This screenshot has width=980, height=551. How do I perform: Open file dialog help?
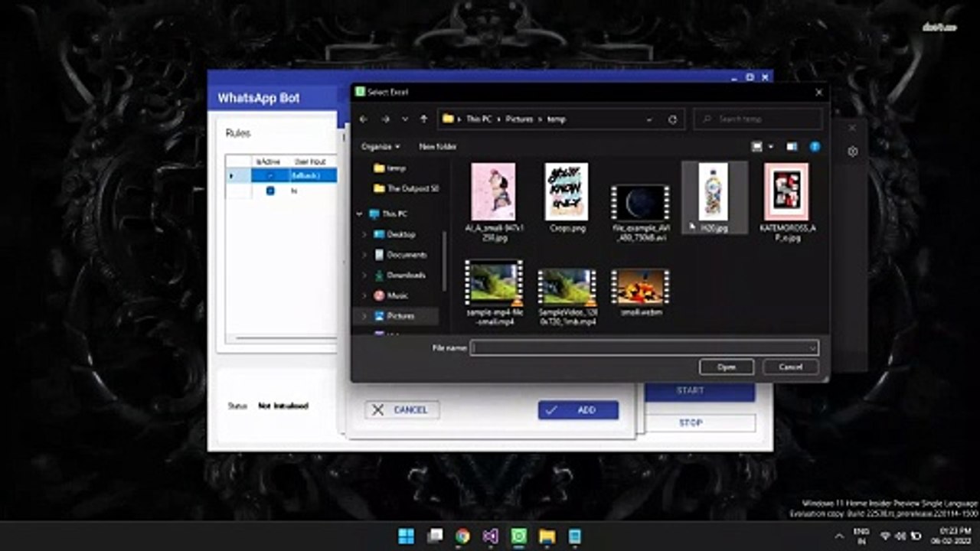(x=815, y=146)
